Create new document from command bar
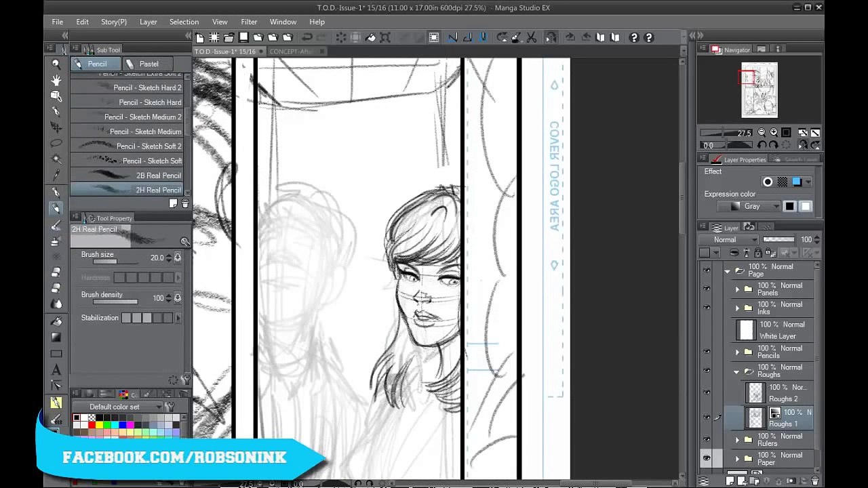This screenshot has width=868, height=488. (x=199, y=38)
